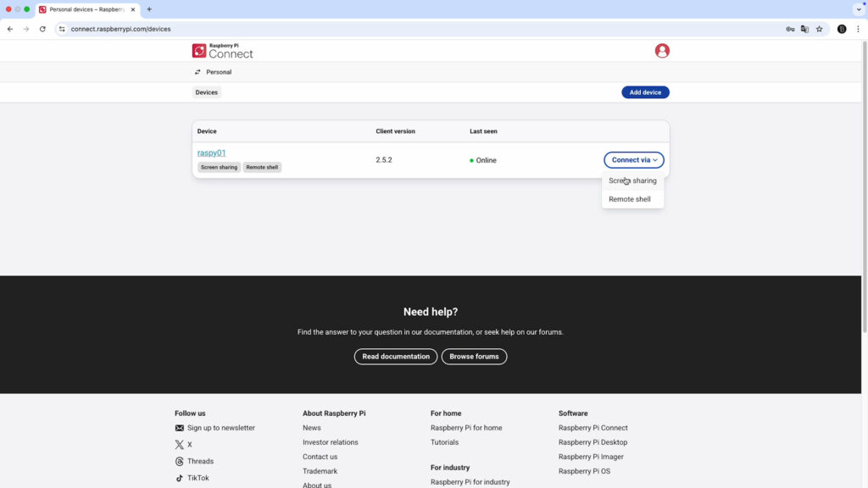The height and width of the screenshot is (488, 868).
Task: Open the password manager key icon
Action: tap(789, 28)
